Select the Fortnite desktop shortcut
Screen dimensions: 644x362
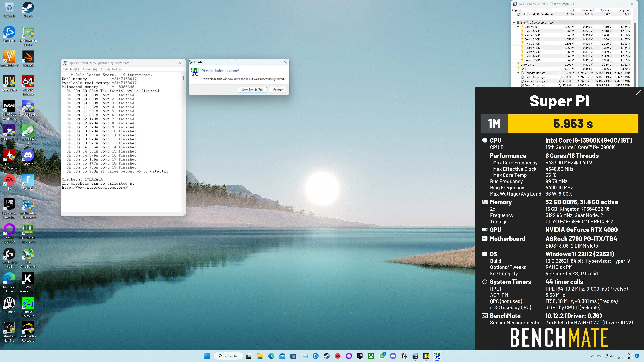coord(28,182)
